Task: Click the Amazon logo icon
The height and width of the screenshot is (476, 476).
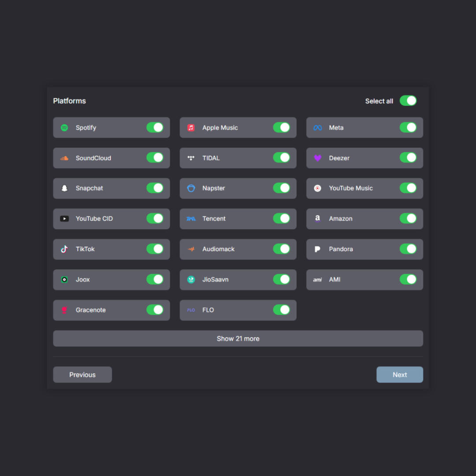Action: pos(317,219)
